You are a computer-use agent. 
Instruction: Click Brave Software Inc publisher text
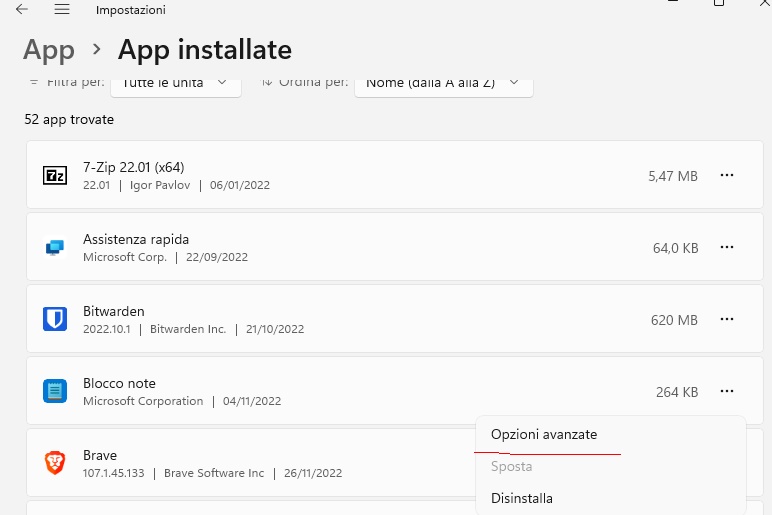214,473
